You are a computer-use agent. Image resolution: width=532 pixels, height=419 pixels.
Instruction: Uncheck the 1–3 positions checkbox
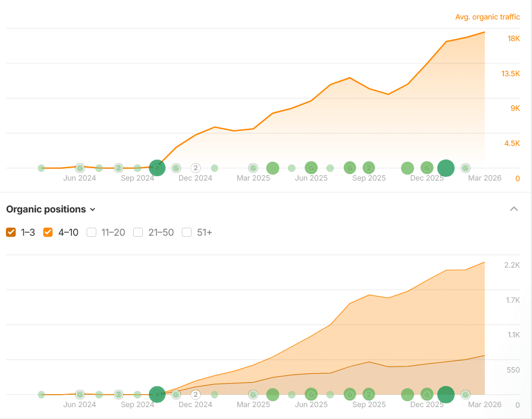click(11, 232)
